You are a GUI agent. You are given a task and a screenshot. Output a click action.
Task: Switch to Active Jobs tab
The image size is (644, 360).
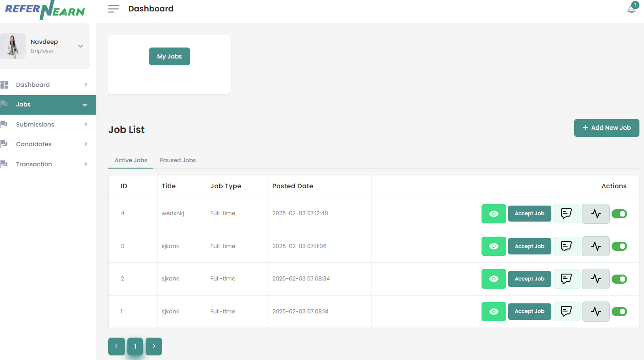click(x=131, y=160)
